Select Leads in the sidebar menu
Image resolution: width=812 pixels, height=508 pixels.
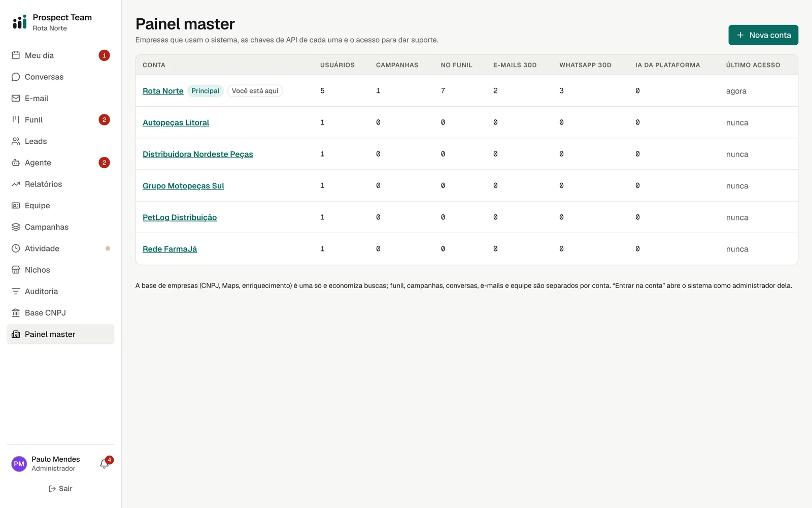pos(60,141)
